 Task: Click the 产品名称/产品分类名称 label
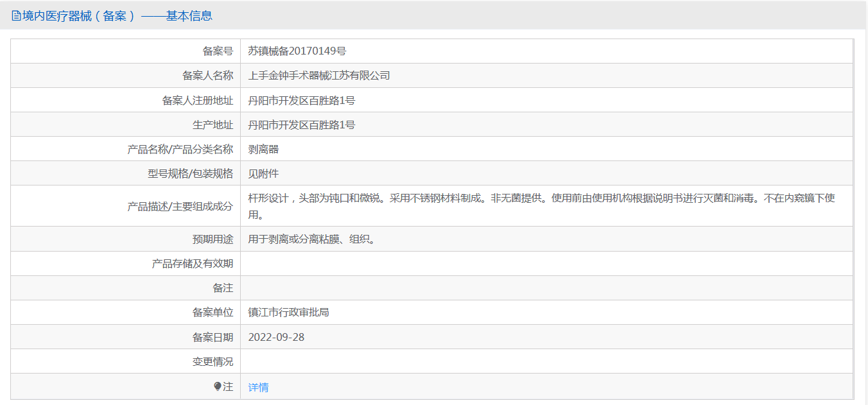point(180,150)
